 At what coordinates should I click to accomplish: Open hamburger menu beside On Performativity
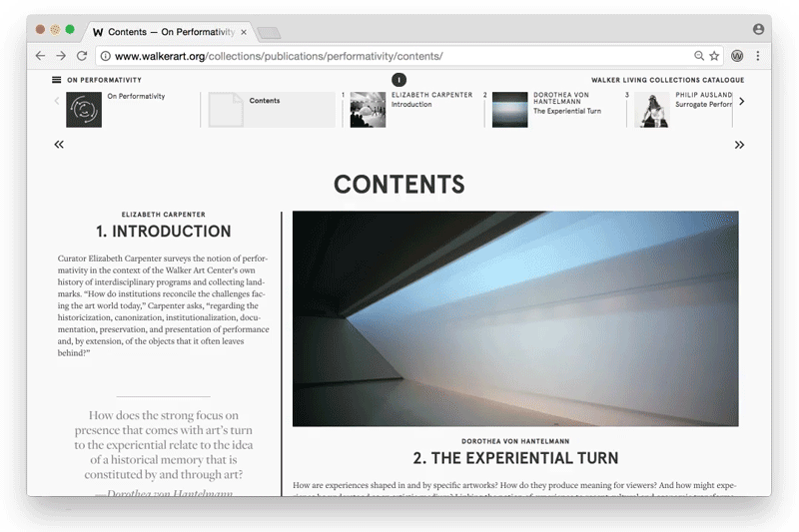pos(57,80)
